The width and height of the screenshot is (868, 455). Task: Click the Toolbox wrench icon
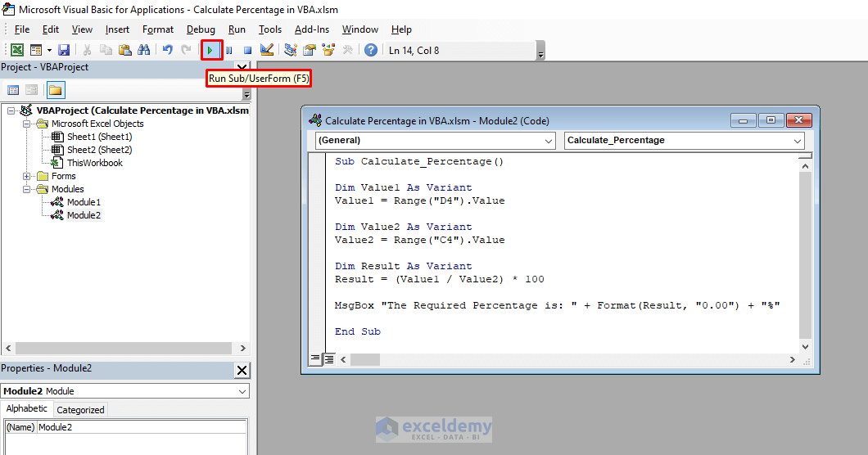(348, 51)
